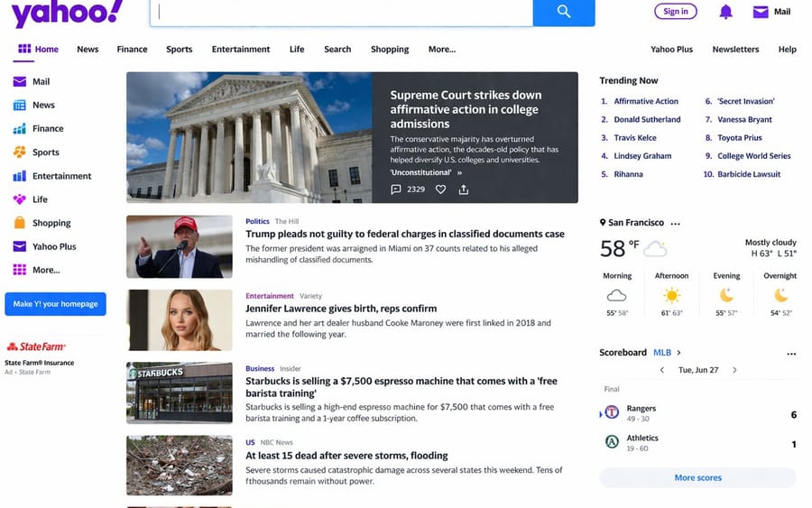Image resolution: width=812 pixels, height=508 pixels.
Task: Click the Rangers team logo
Action: (x=612, y=412)
